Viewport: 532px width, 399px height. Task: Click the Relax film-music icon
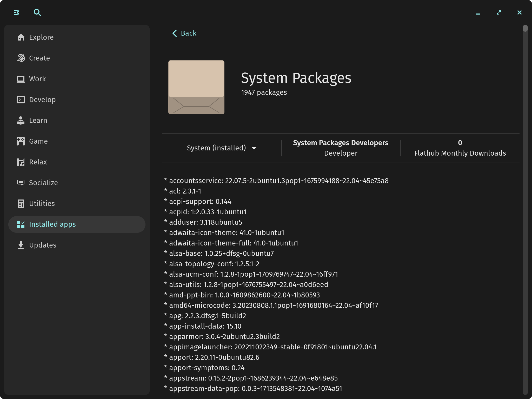21,162
